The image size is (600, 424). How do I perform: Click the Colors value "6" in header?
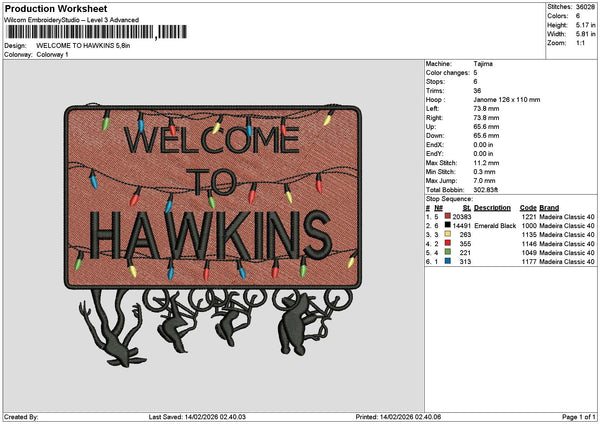(x=578, y=16)
